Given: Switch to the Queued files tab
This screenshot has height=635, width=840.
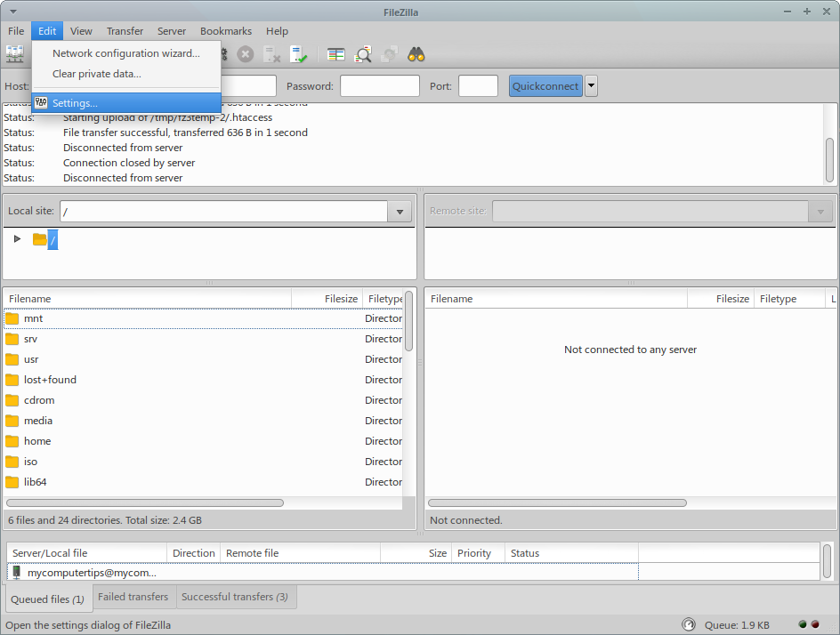Looking at the screenshot, I should tap(48, 599).
